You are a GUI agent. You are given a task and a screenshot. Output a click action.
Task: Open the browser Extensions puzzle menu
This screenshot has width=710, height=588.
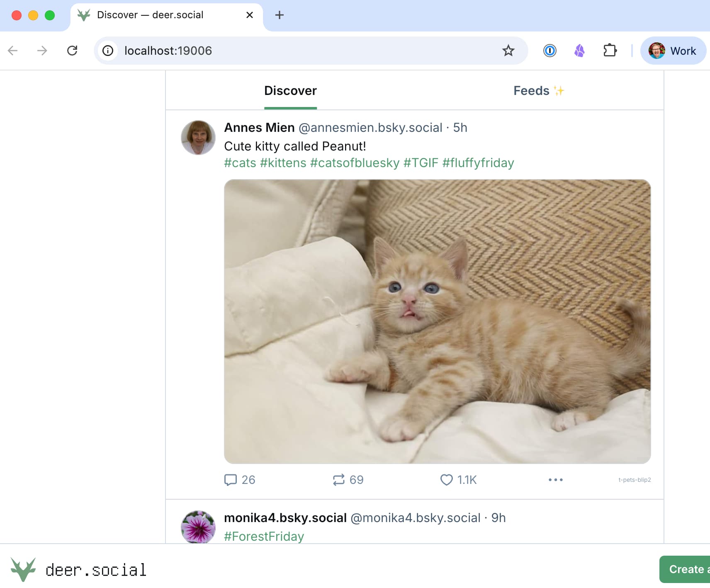610,51
